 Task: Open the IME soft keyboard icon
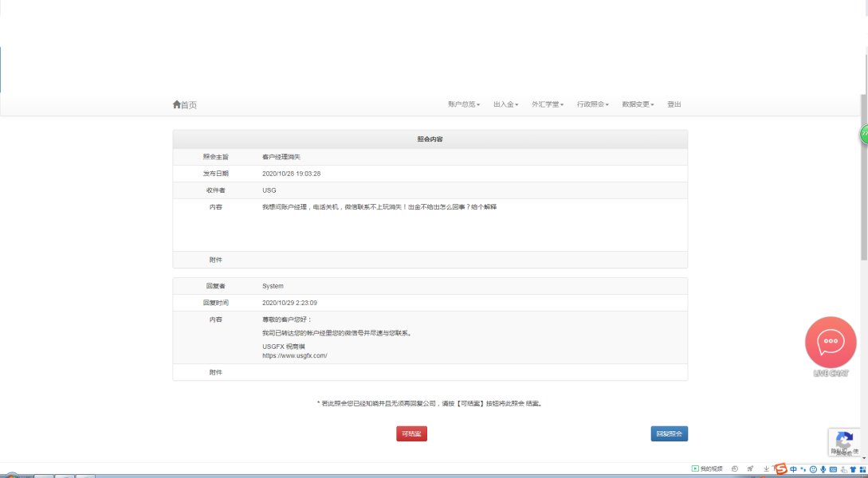click(833, 469)
